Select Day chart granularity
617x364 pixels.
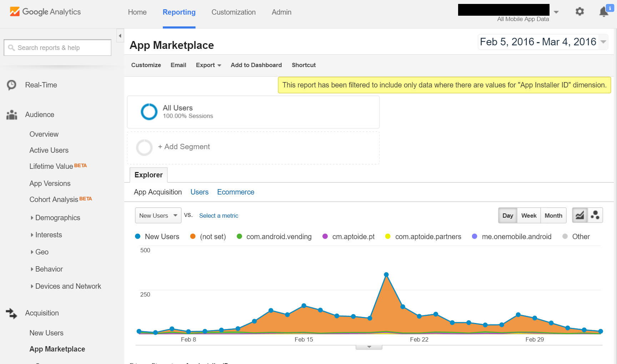(x=507, y=216)
